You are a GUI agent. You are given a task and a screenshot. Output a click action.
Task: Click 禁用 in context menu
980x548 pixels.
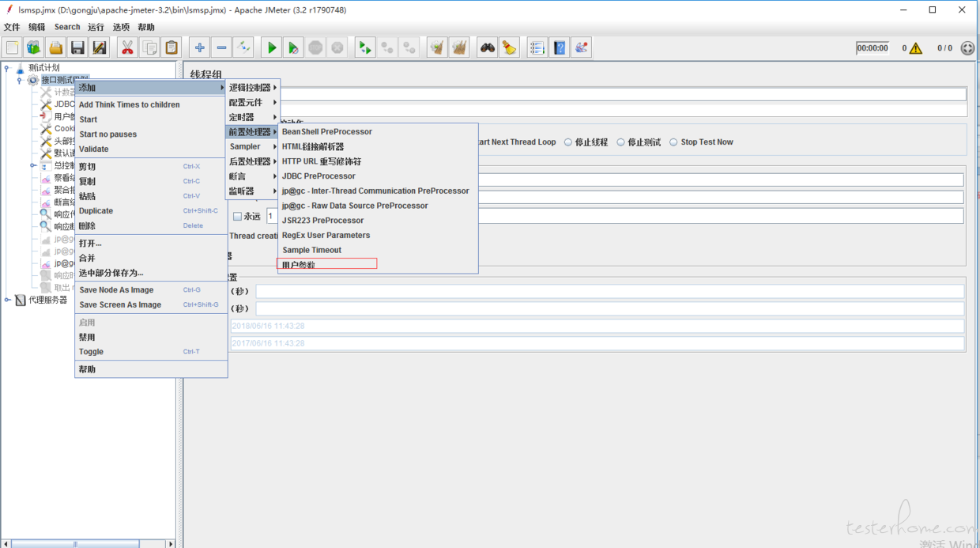click(151, 337)
